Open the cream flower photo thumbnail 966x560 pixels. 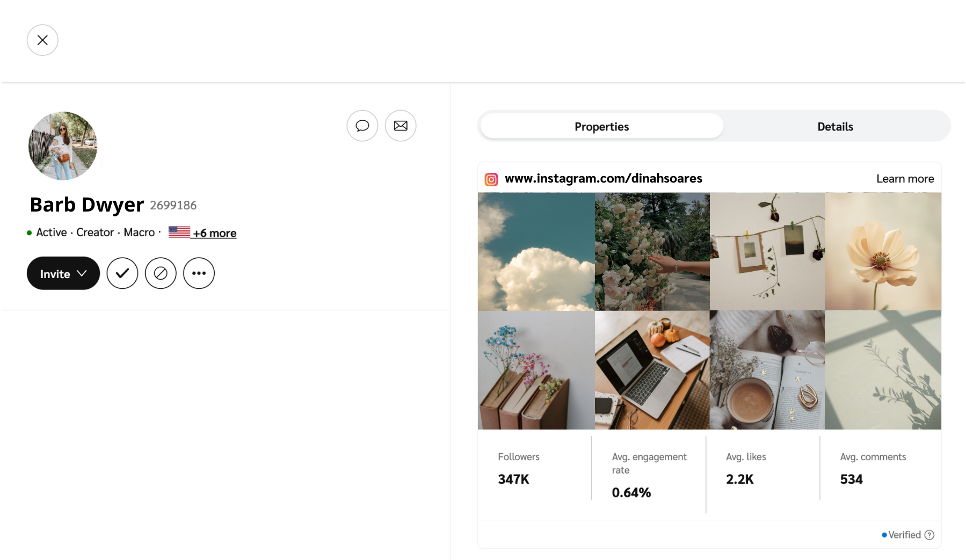coord(883,251)
